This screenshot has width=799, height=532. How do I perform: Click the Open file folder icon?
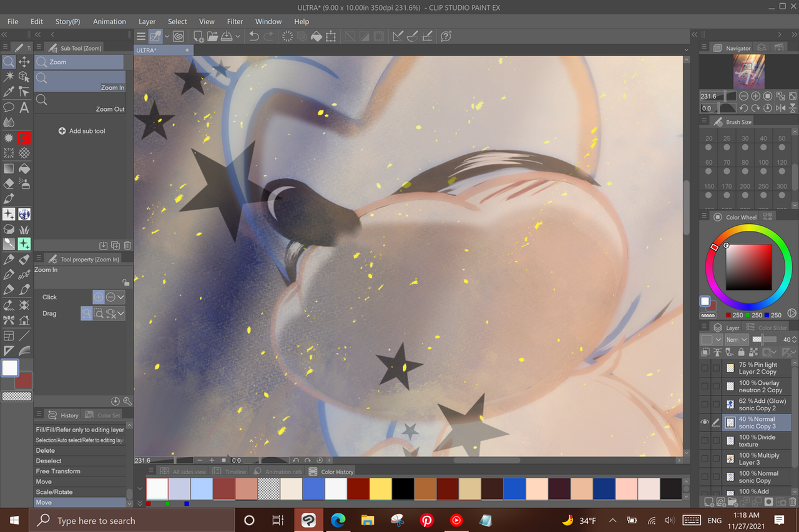[x=212, y=36]
